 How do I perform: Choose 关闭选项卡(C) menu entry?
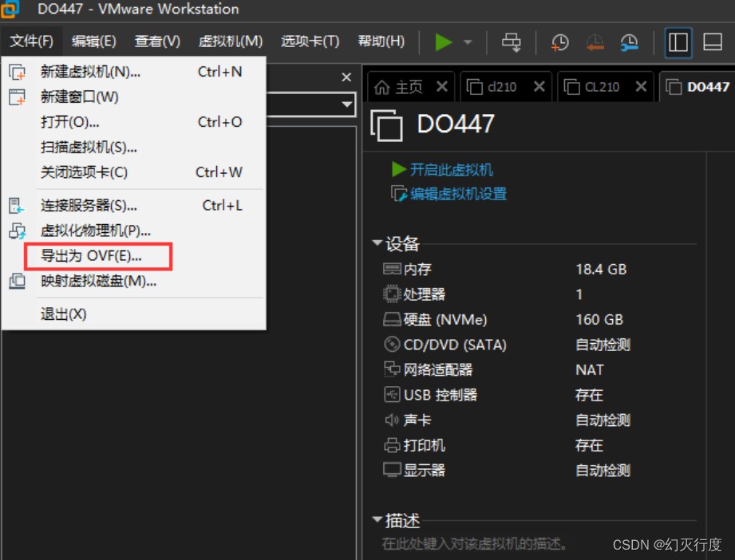pyautogui.click(x=133, y=172)
